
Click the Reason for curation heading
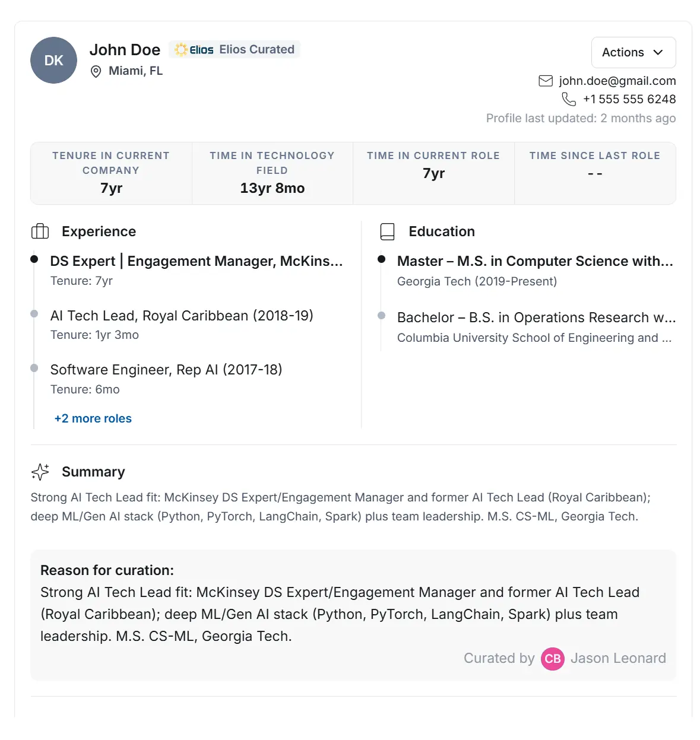coord(107,570)
